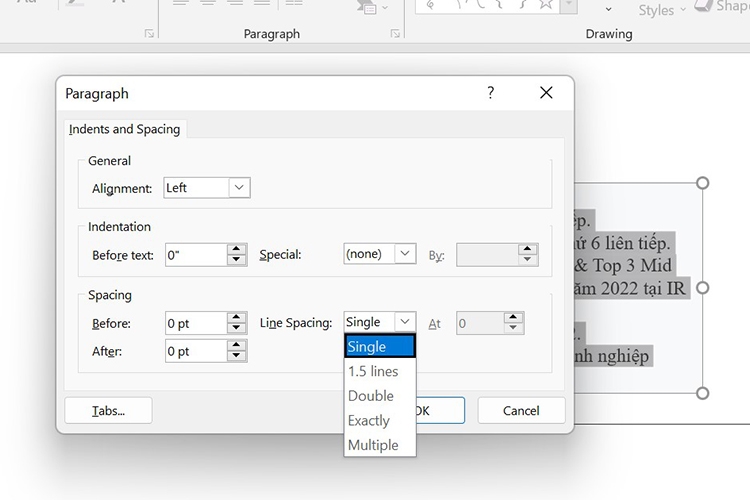The width and height of the screenshot is (750, 500).
Task: Click the At spacing value field
Action: (480, 323)
